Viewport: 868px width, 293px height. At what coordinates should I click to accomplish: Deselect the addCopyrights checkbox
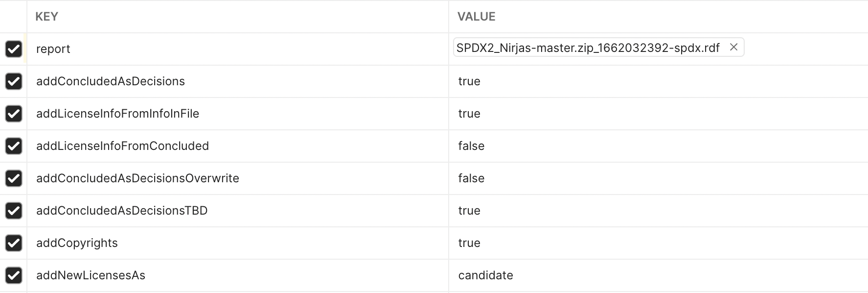pos(14,243)
